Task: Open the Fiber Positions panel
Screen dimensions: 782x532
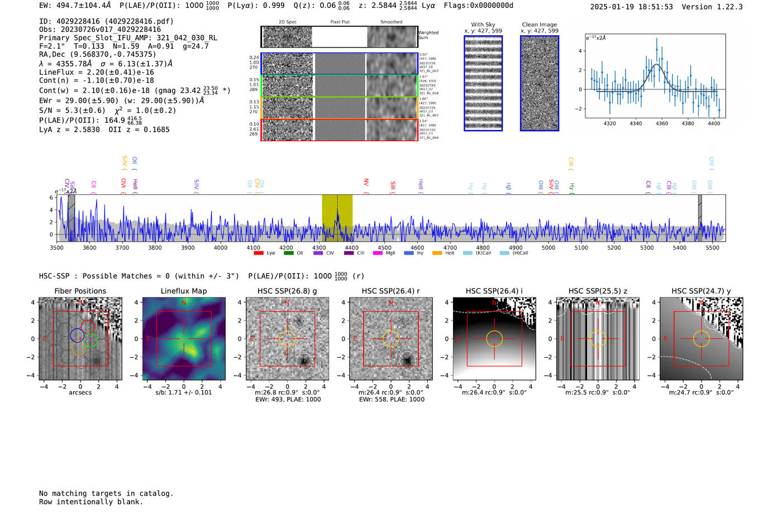Action: pos(80,339)
